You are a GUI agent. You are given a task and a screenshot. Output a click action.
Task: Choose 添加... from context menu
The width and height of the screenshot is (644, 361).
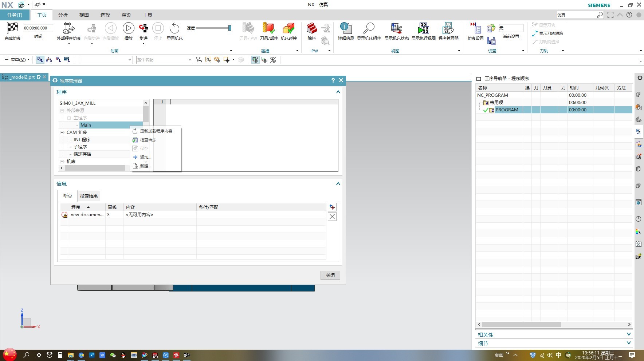[156, 157]
